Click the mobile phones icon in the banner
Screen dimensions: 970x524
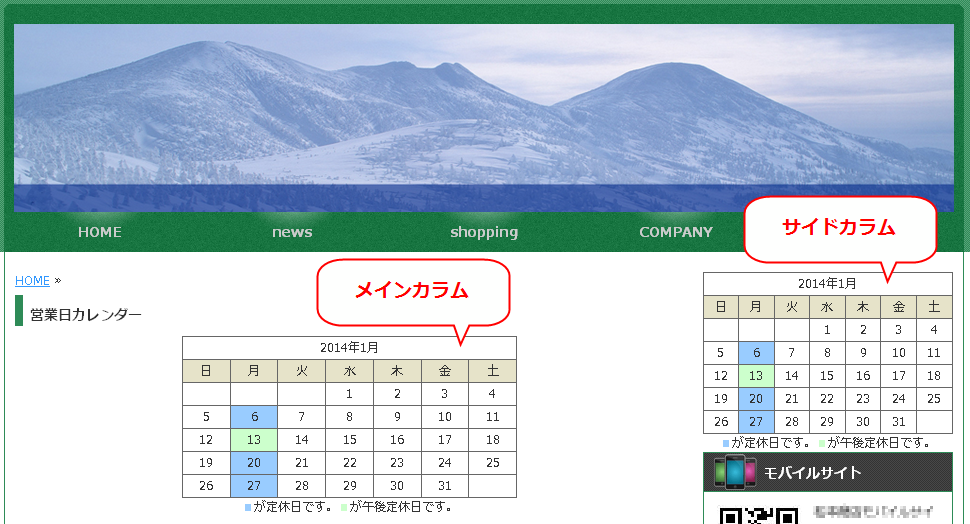tap(734, 473)
